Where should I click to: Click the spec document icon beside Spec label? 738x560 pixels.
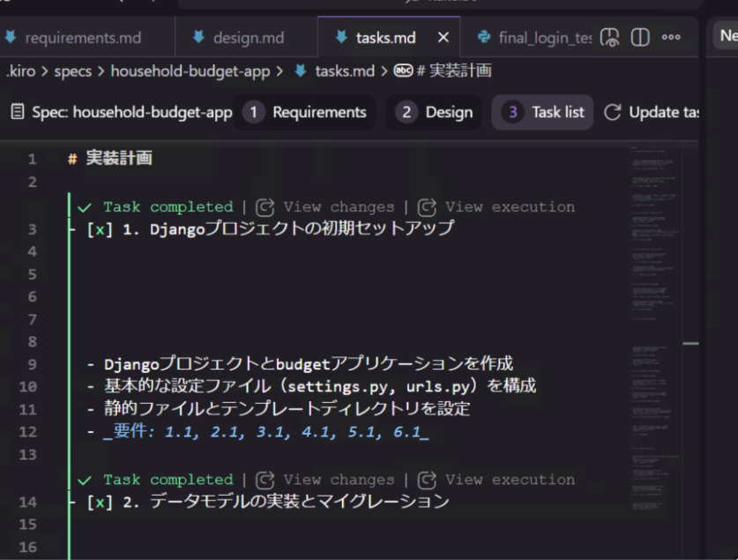pyautogui.click(x=18, y=112)
